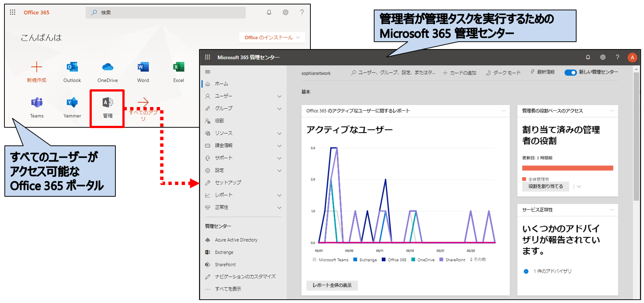Expand the 正常性 navigation section
Viewport: 644px width, 303px height.
pyautogui.click(x=279, y=207)
